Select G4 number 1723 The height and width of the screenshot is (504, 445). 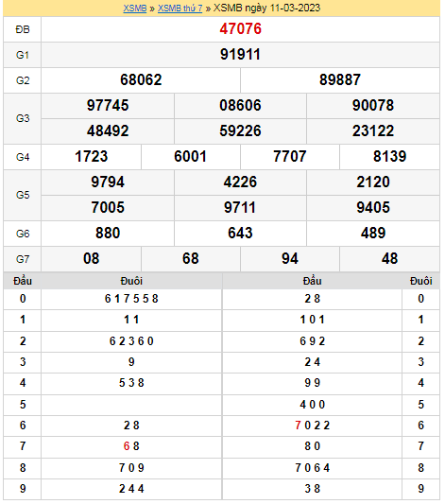point(92,157)
